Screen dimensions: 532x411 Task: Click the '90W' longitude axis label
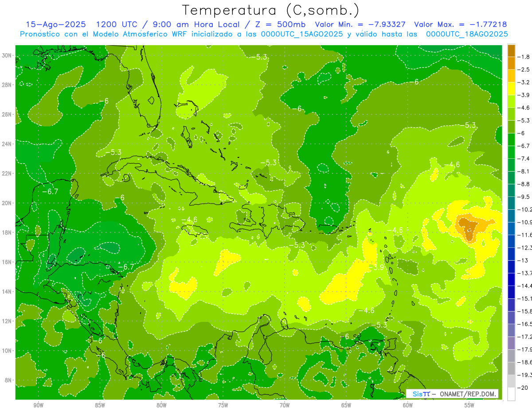tap(39, 405)
